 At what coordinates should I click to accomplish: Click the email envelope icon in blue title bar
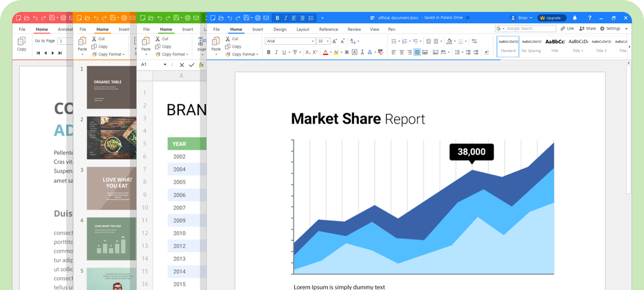[x=266, y=18]
